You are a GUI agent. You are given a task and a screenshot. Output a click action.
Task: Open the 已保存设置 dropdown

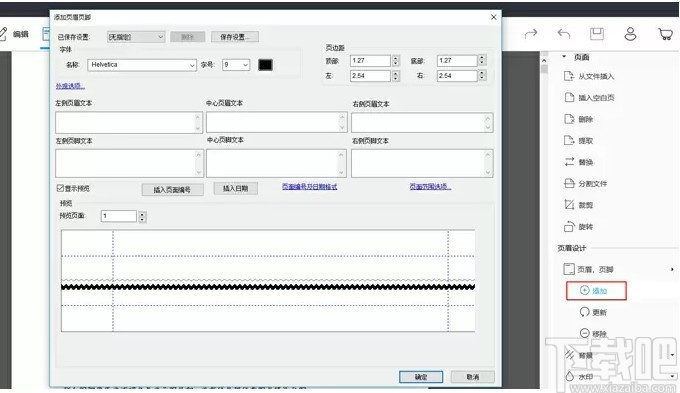[136, 37]
